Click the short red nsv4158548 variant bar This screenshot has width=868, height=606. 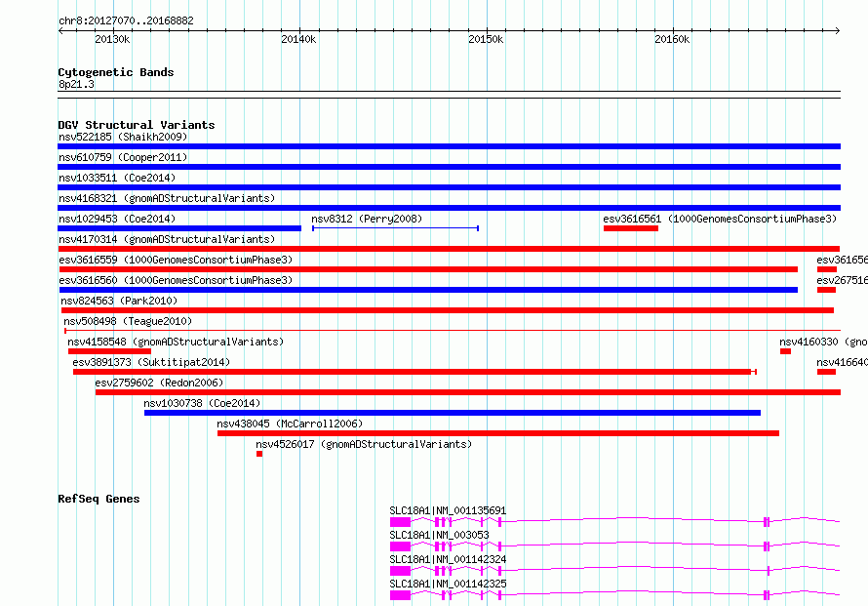coord(109,351)
